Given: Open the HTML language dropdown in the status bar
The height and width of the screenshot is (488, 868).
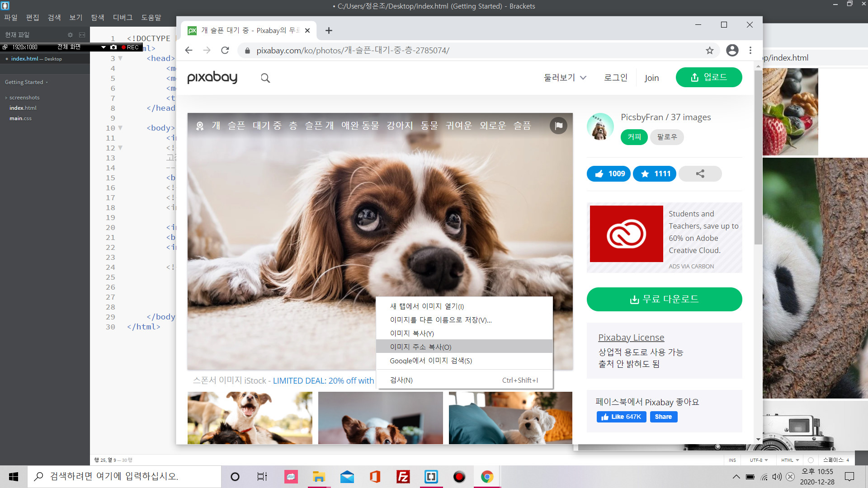Looking at the screenshot, I should click(x=790, y=460).
